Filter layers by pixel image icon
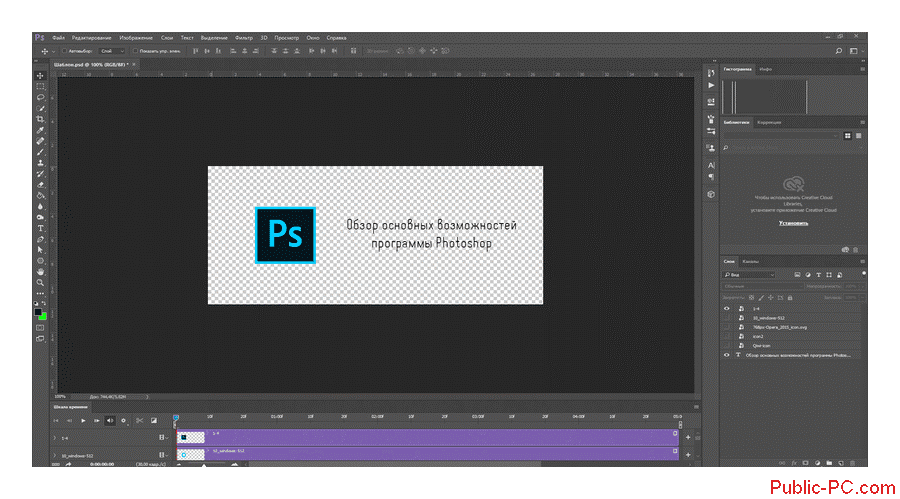The width and height of the screenshot is (900, 499). (797, 275)
